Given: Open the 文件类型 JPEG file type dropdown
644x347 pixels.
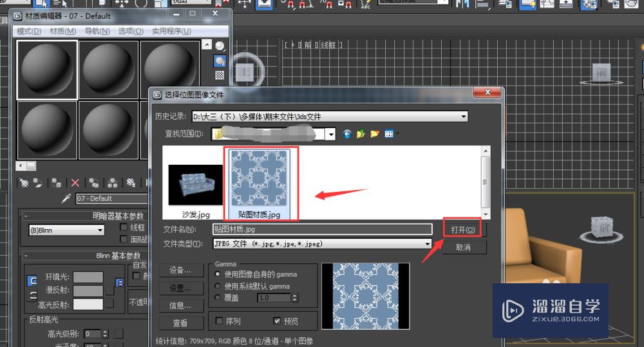Looking at the screenshot, I should tap(428, 244).
